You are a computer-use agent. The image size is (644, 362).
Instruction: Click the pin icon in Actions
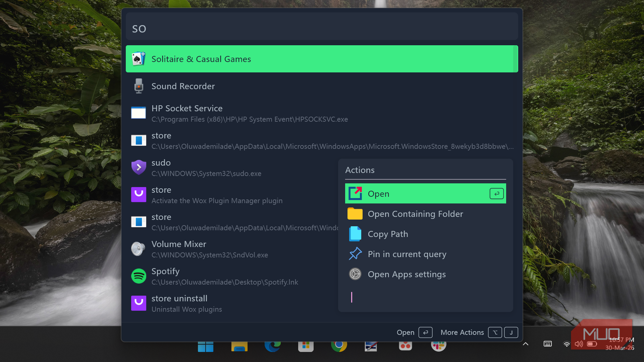[x=355, y=254]
